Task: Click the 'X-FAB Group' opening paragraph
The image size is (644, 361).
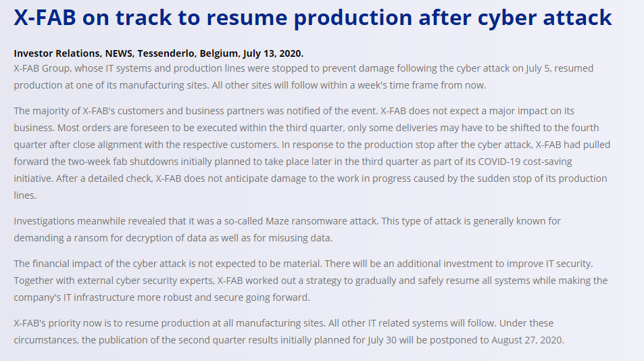Action: coord(303,77)
